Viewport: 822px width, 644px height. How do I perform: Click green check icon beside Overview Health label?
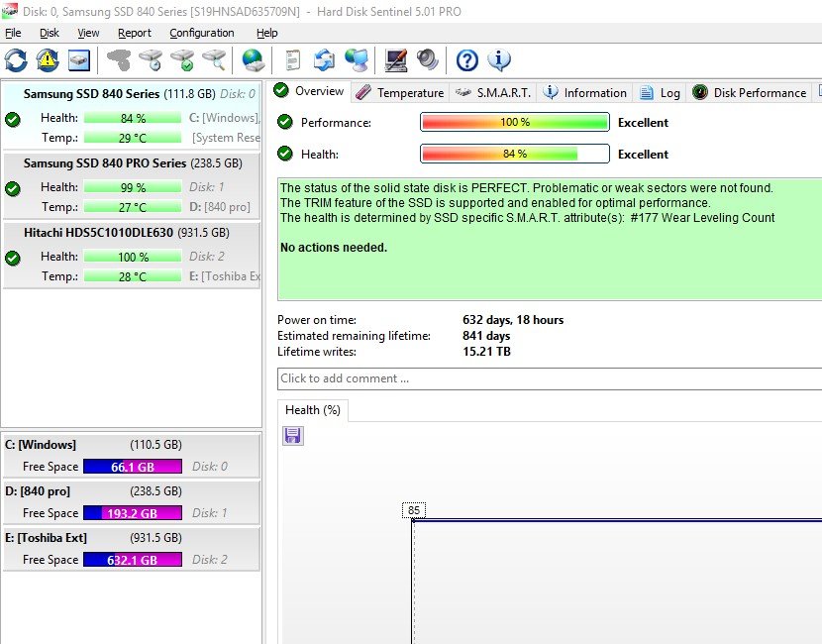click(x=285, y=154)
